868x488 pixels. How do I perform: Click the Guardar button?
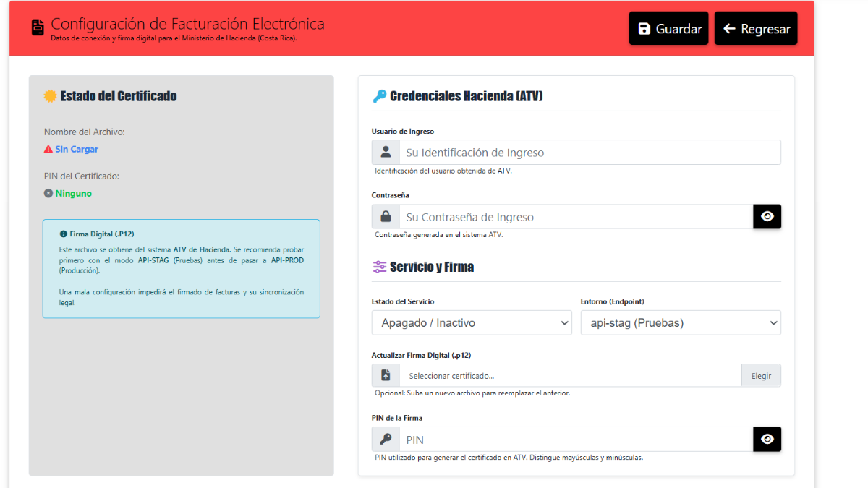tap(668, 28)
